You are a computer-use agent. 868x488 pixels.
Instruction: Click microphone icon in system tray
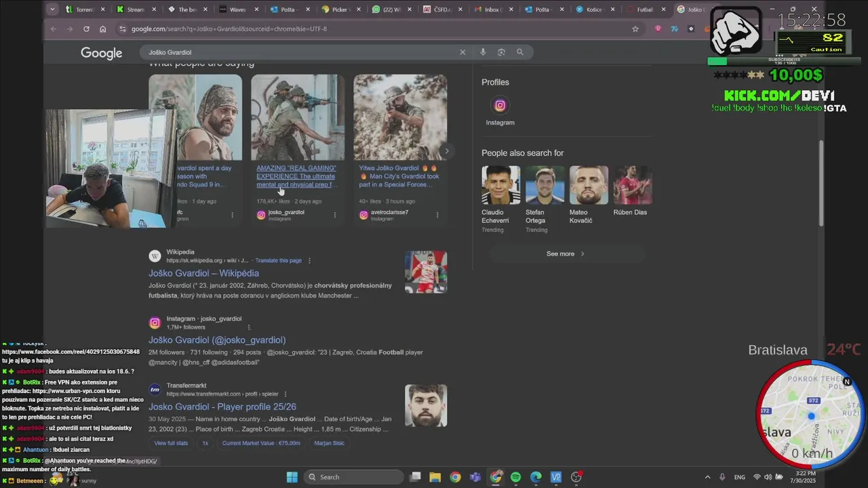pyautogui.click(x=722, y=477)
